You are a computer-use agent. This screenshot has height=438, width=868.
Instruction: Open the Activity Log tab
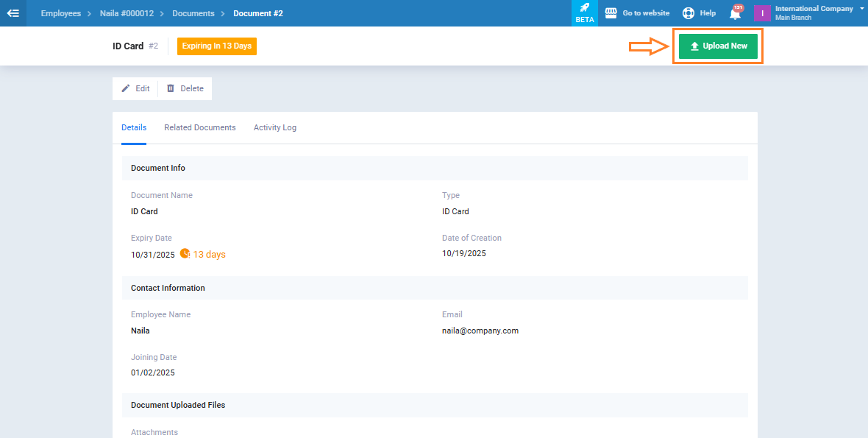click(x=275, y=127)
